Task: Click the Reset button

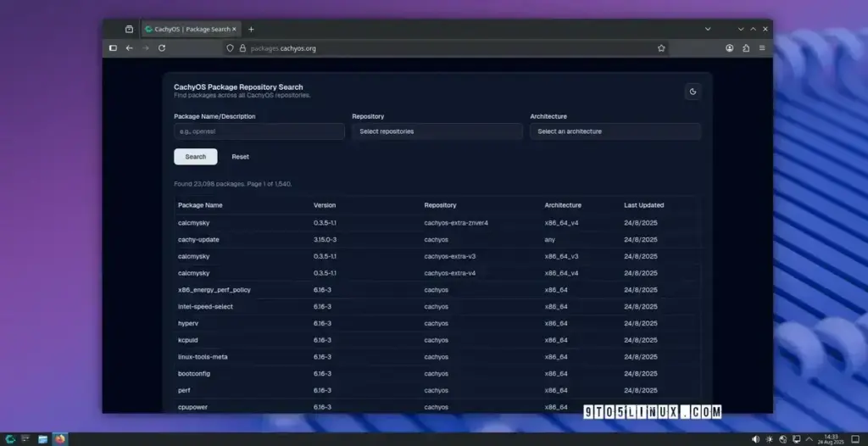Action: [x=240, y=157]
